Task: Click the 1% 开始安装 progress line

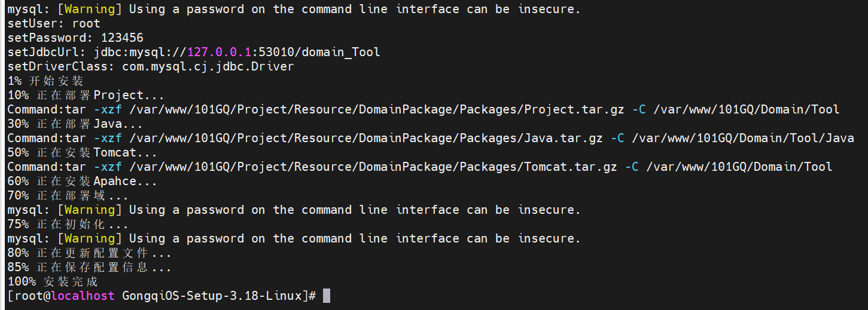Action: [x=45, y=81]
